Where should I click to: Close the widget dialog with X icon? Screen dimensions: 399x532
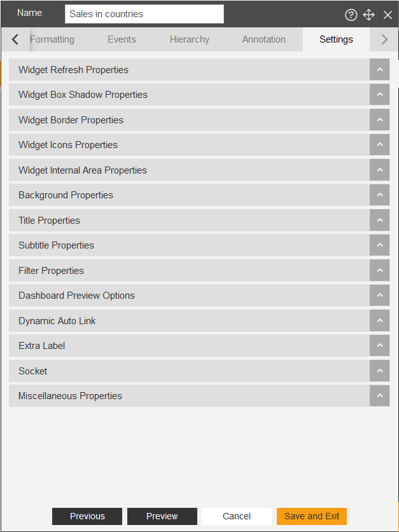(x=388, y=15)
